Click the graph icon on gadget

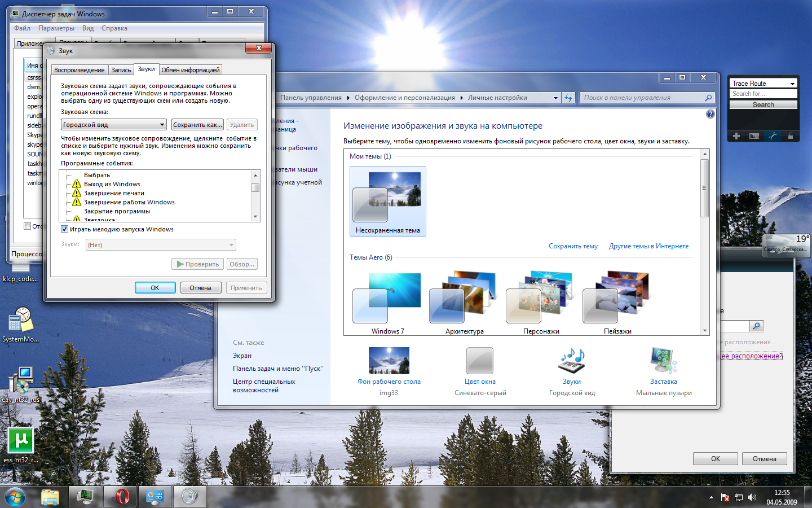point(754,136)
